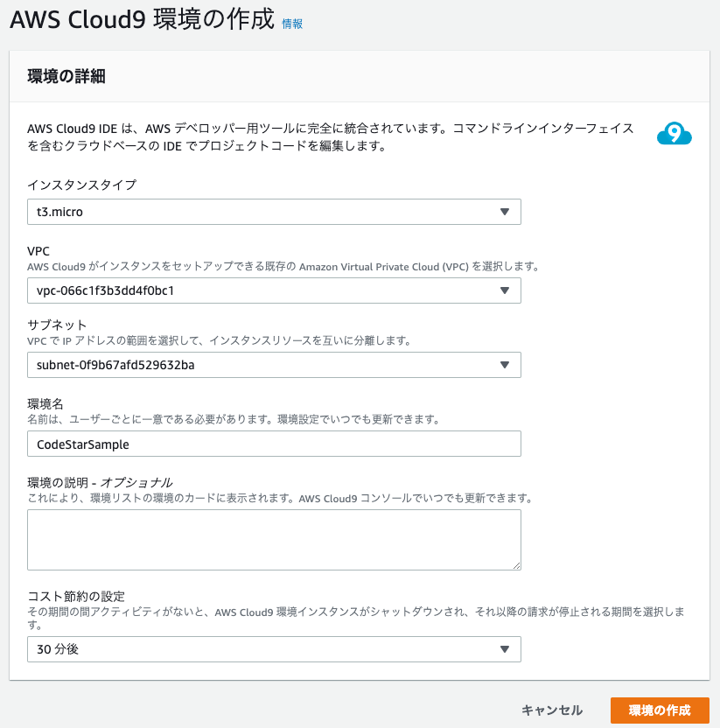Image resolution: width=720 pixels, height=728 pixels.
Task: Click the キャンセル cancel button
Action: click(551, 710)
